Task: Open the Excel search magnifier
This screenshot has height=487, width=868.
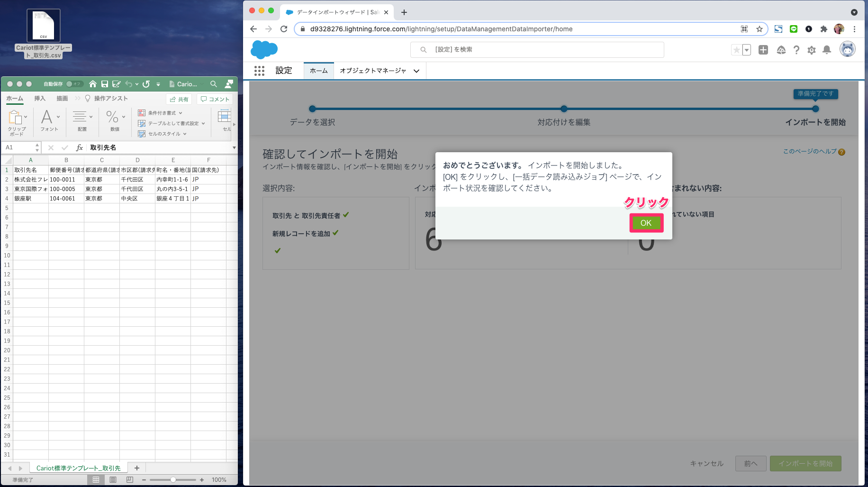Action: click(x=214, y=84)
